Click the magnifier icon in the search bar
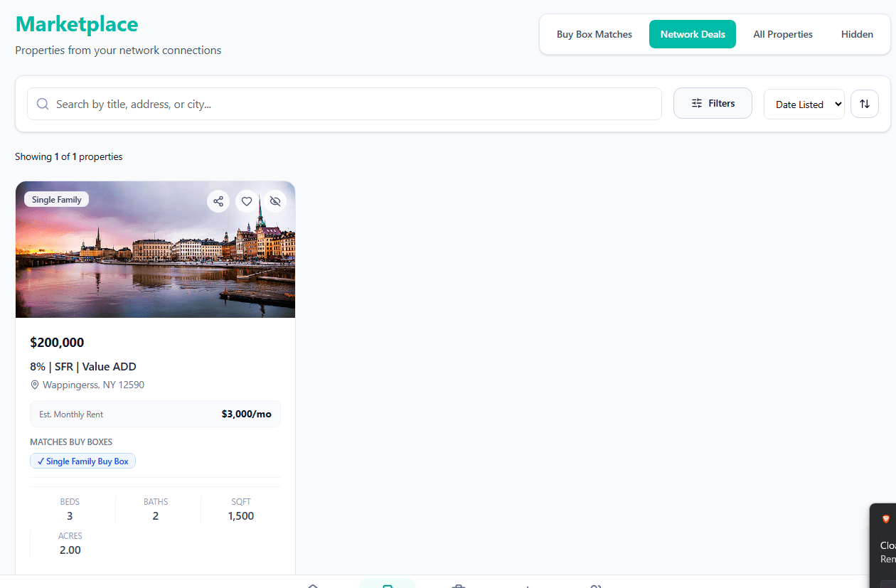896x588 pixels. (x=43, y=104)
